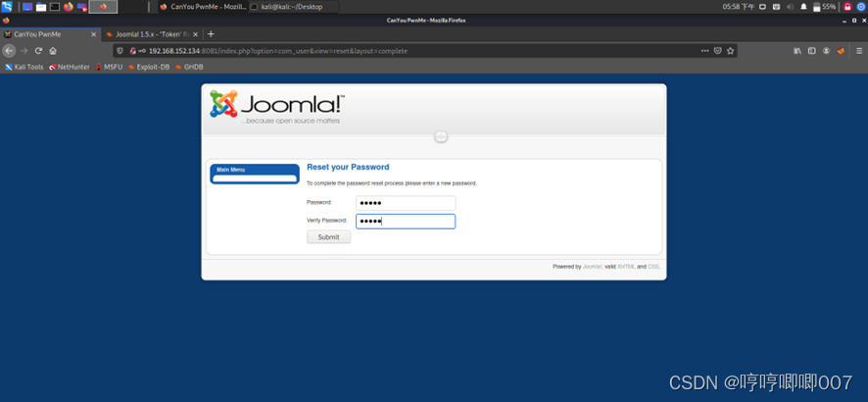Open the Firefox account icon
The height and width of the screenshot is (402, 868).
[x=826, y=50]
